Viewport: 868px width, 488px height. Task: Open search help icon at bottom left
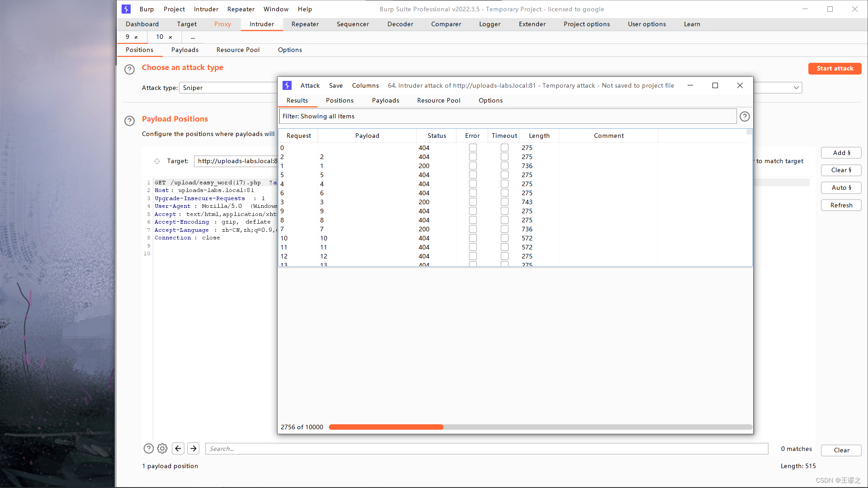tap(148, 448)
